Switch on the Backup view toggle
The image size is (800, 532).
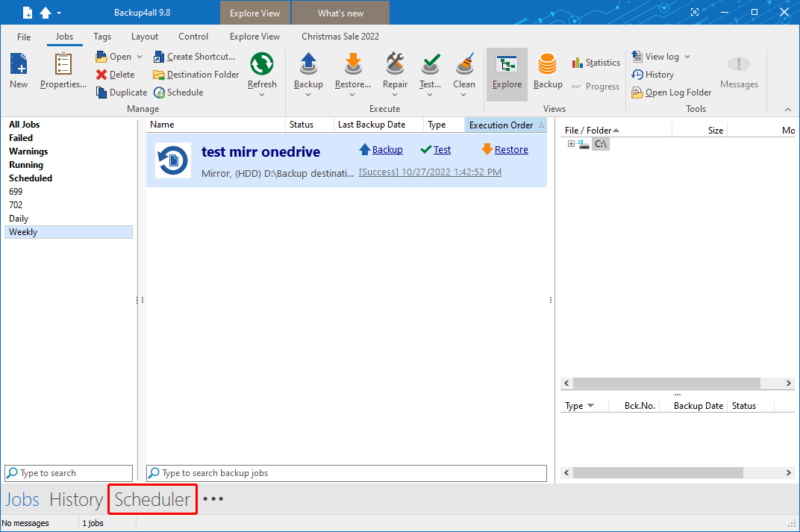pyautogui.click(x=548, y=71)
